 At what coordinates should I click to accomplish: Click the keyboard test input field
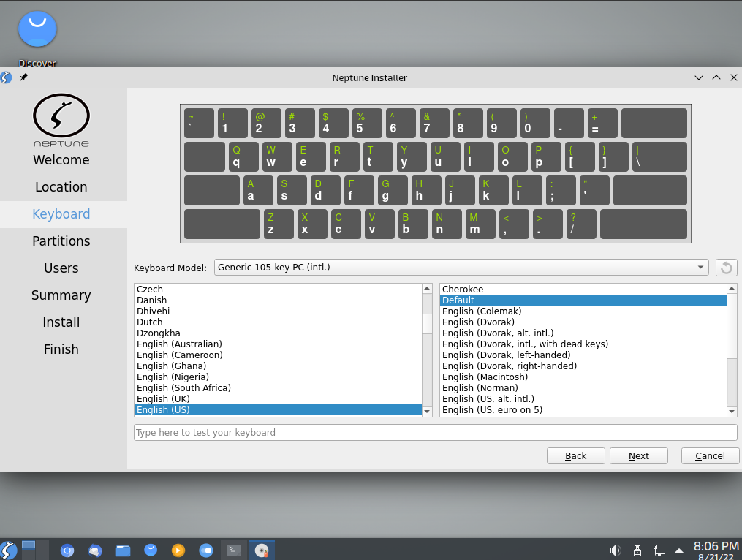pos(435,432)
